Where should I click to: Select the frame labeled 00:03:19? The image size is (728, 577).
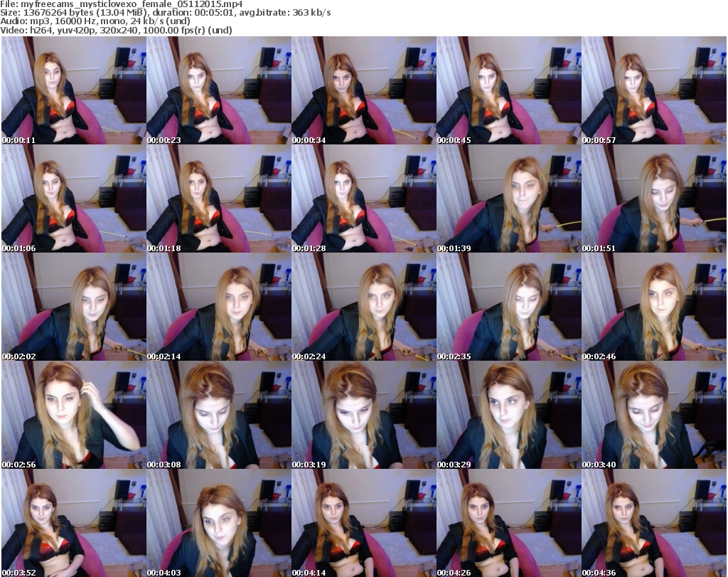click(x=363, y=415)
